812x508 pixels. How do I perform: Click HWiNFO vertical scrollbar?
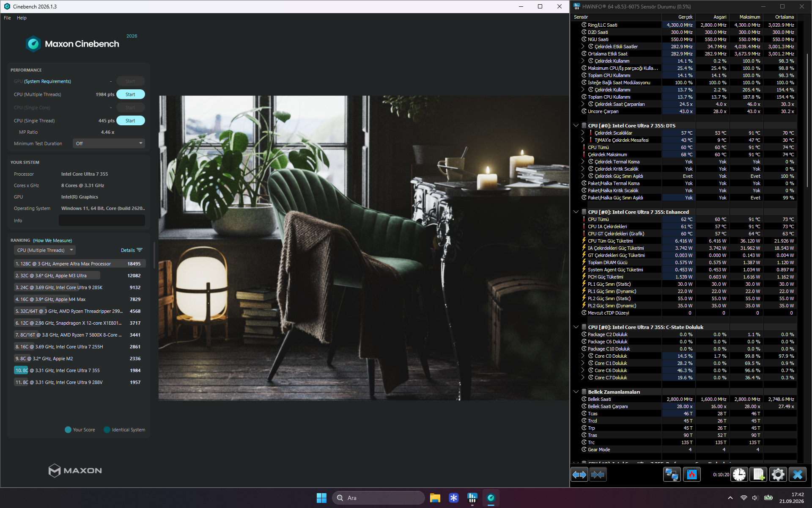point(808,120)
